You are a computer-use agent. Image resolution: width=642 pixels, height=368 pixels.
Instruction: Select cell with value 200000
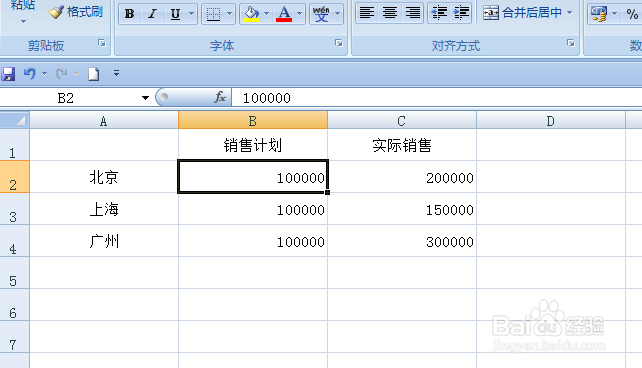point(402,177)
